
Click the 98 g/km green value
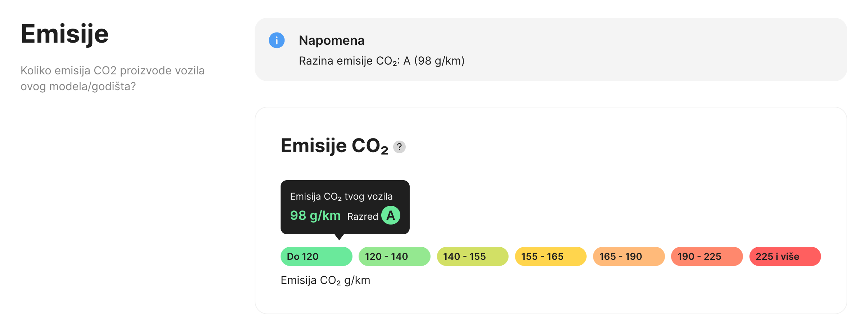(315, 216)
